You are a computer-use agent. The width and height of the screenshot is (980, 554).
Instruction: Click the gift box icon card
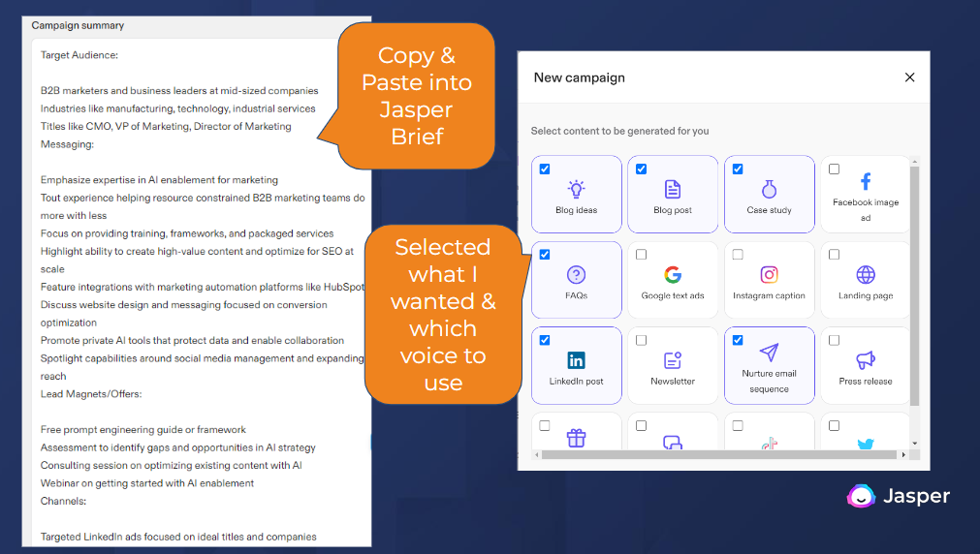tap(576, 438)
